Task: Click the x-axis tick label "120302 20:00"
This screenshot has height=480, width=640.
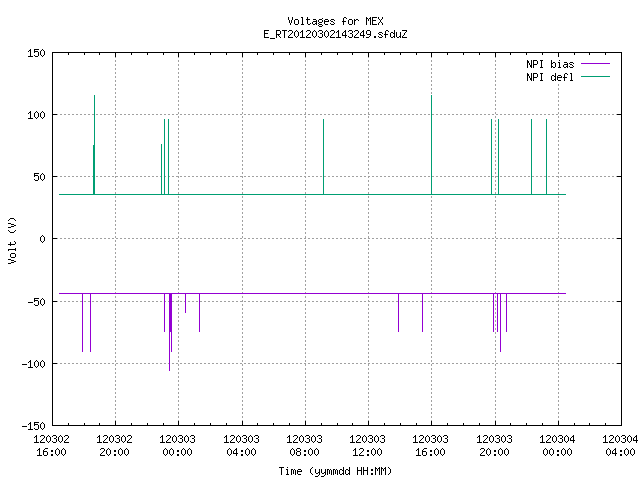Action: [114, 446]
